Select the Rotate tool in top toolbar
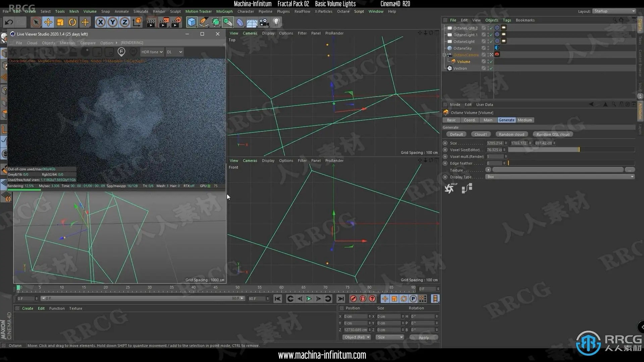 pos(72,22)
